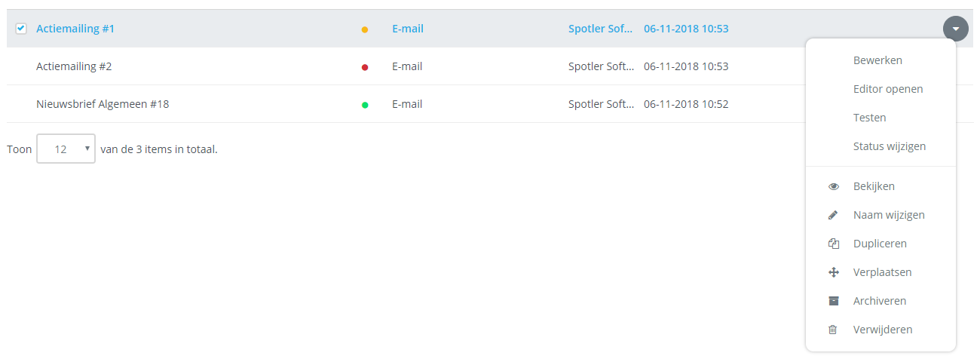
Task: Choose Editor openen in the menu
Action: coord(888,89)
